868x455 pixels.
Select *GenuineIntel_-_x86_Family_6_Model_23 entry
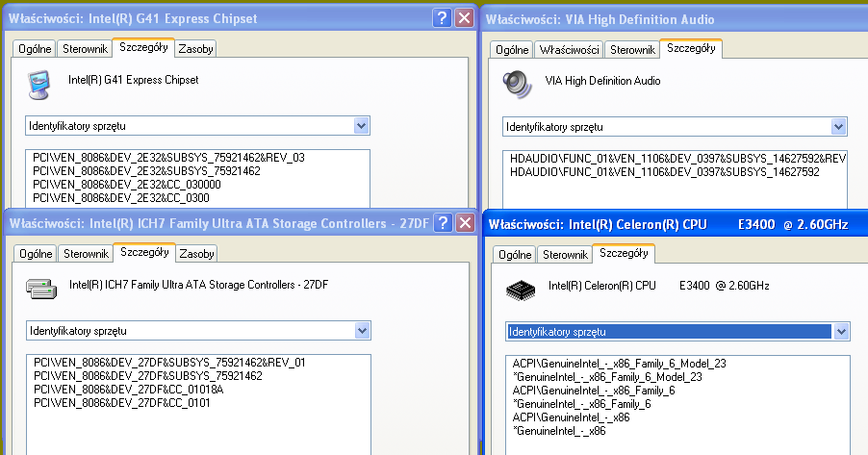(x=607, y=377)
